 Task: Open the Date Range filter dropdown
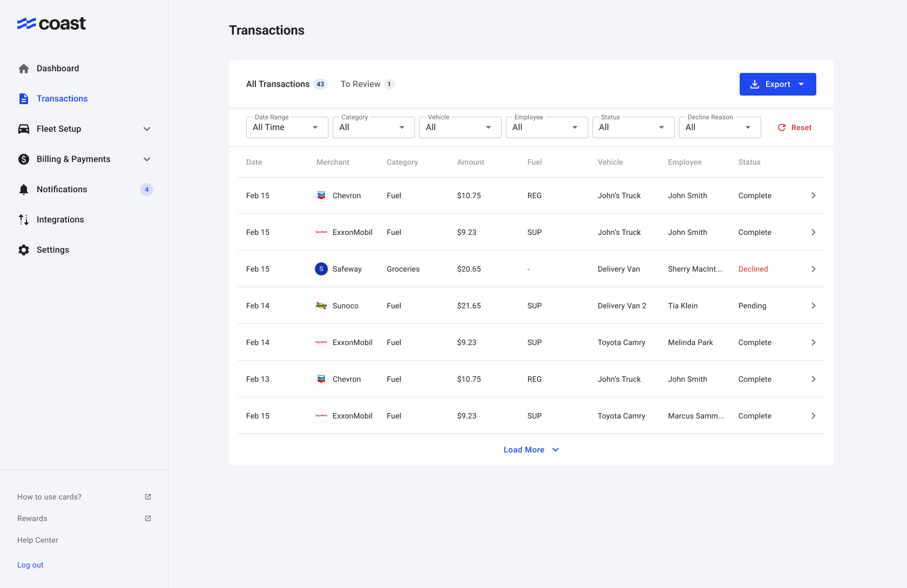tap(287, 127)
